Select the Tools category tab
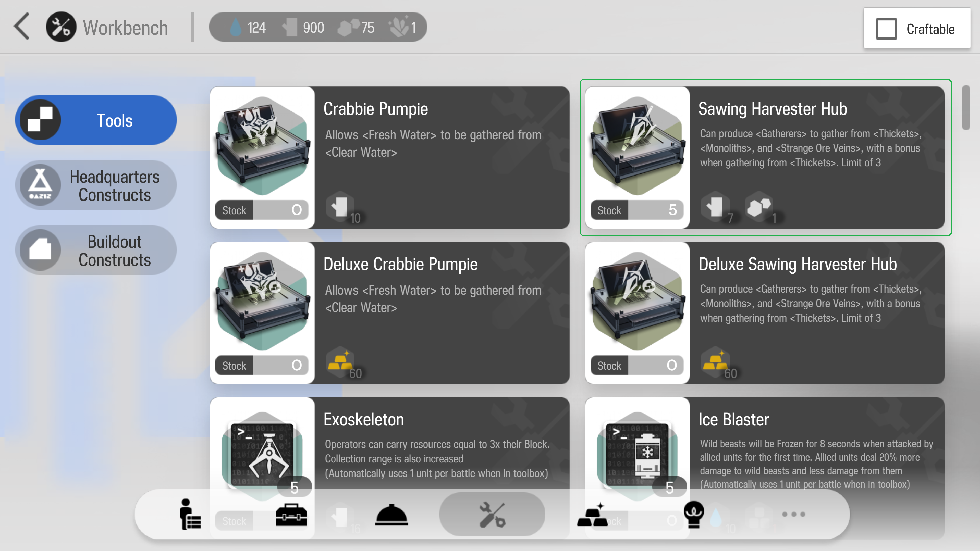The image size is (980, 551). coord(96,120)
